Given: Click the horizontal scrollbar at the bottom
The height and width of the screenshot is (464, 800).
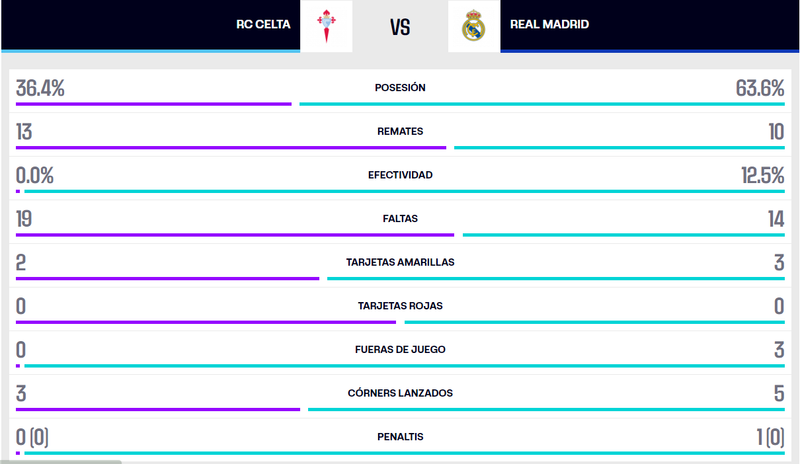Looking at the screenshot, I should click(60, 461).
